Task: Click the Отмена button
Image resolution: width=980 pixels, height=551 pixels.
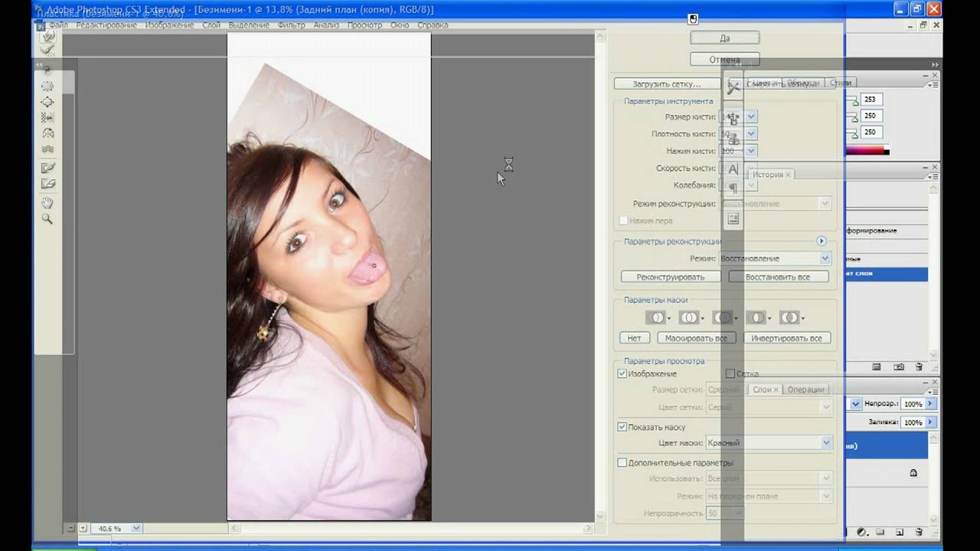Action: coord(724,59)
